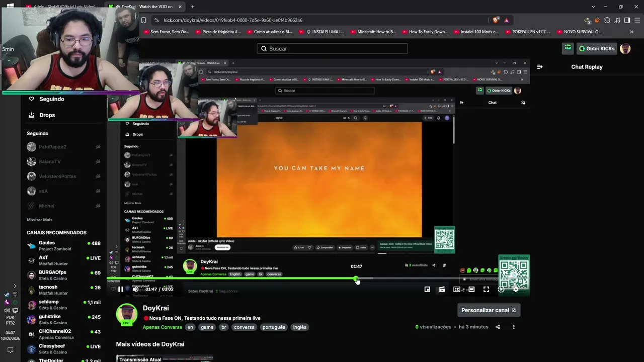Screen dimensions: 644x362
Task: Open the browser extensions puzzle icon
Action: [x=607, y=20]
